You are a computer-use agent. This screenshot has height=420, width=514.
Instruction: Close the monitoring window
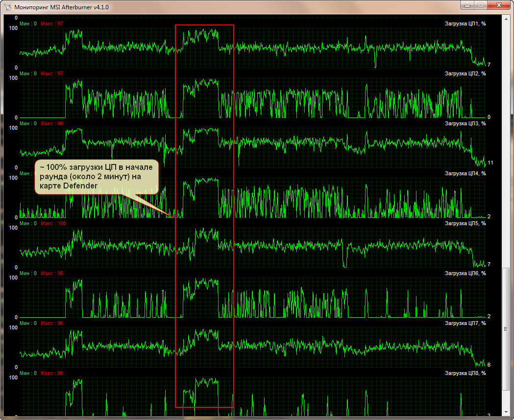(499, 5)
